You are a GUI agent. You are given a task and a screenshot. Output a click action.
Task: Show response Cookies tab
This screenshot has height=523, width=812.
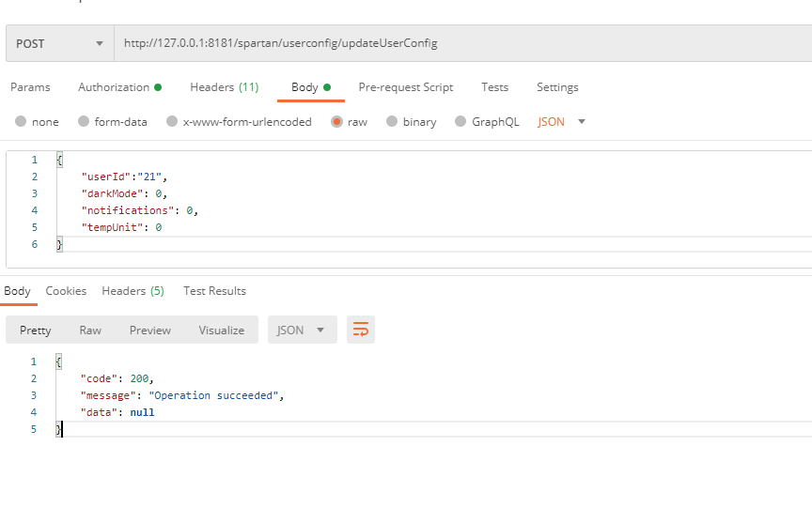pyautogui.click(x=66, y=291)
